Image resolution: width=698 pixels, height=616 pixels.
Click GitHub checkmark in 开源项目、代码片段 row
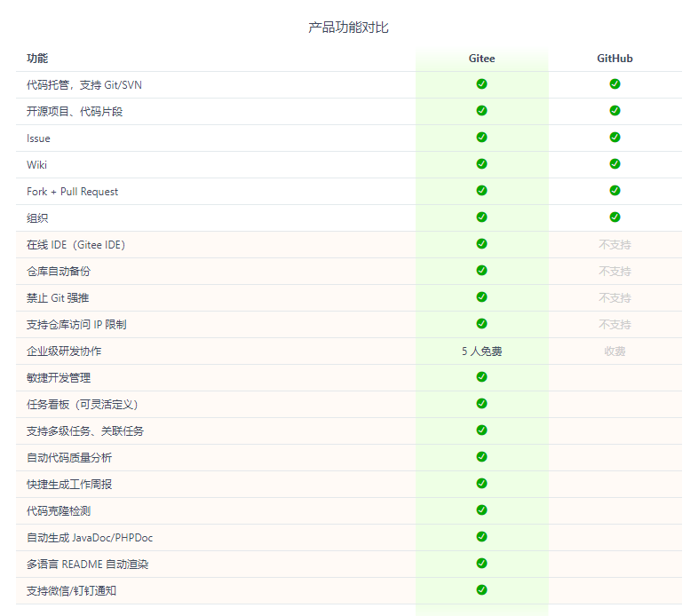615,110
